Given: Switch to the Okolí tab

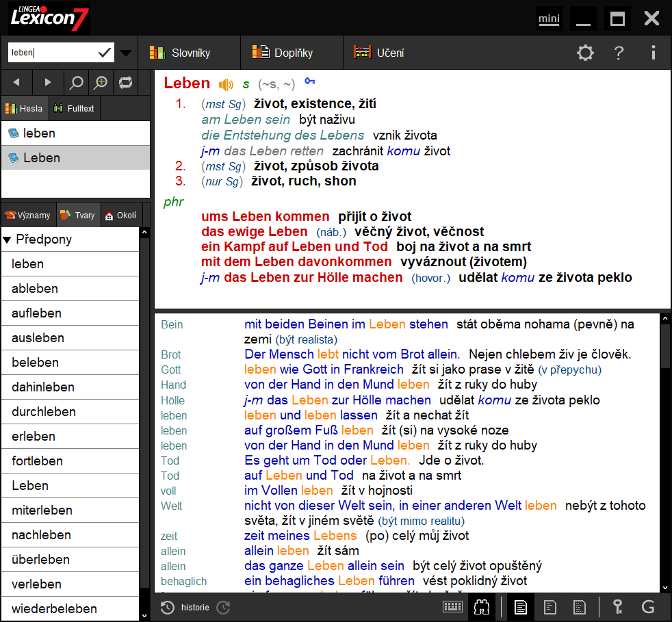Looking at the screenshot, I should coord(121,215).
